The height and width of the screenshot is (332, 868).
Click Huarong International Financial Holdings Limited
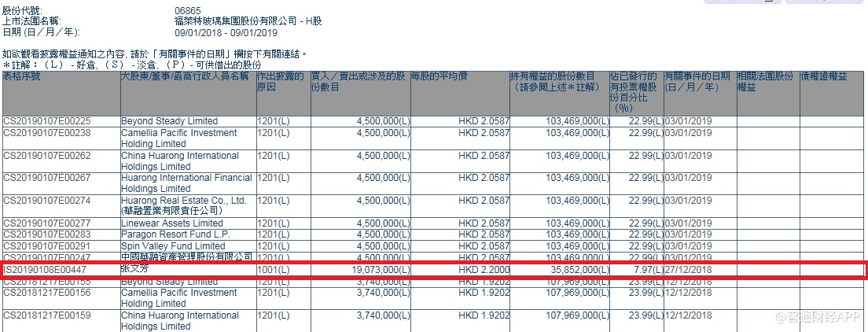[x=186, y=183]
